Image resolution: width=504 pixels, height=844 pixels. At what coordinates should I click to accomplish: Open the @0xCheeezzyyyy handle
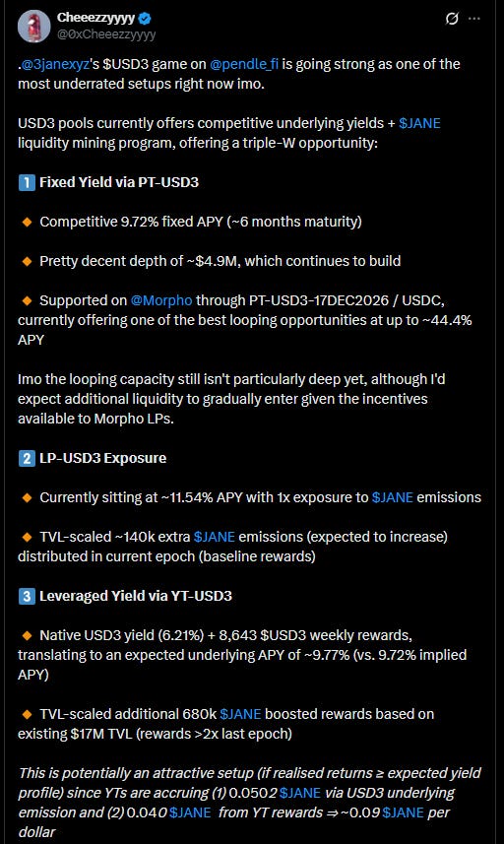point(106,34)
